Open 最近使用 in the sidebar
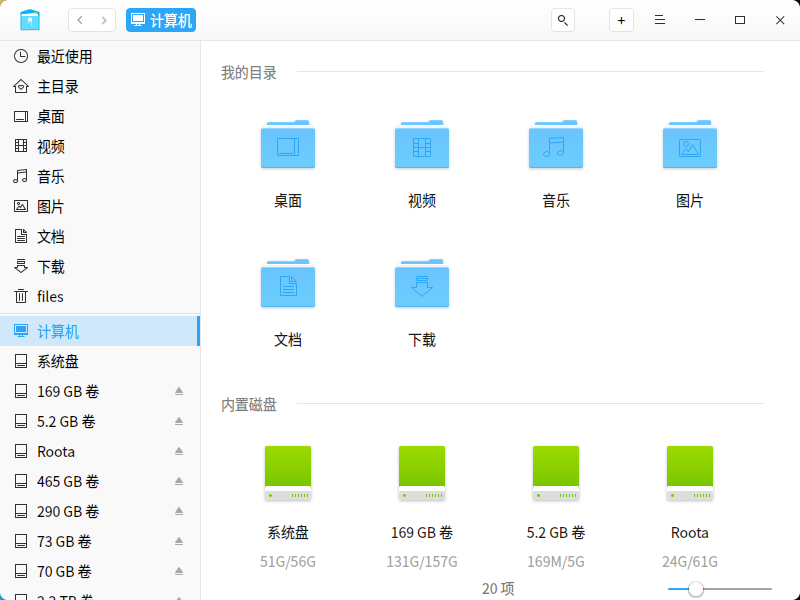The height and width of the screenshot is (600, 800). pos(100,57)
